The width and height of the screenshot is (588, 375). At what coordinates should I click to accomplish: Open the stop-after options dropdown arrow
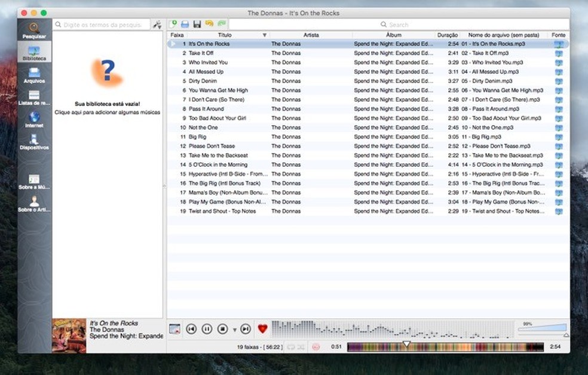pyautogui.click(x=234, y=330)
